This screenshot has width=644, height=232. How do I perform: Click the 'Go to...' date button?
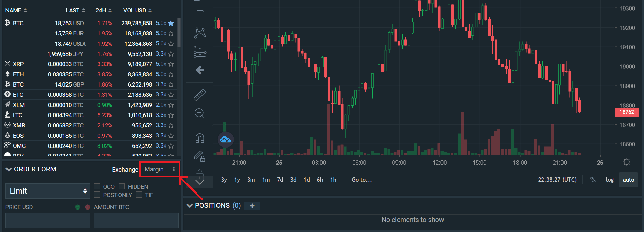[x=361, y=180]
